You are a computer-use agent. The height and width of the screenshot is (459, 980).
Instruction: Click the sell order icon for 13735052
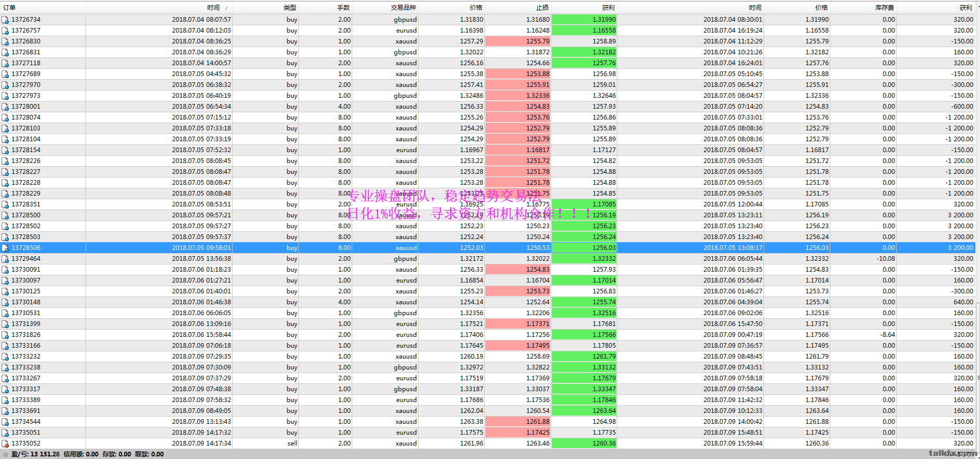click(x=5, y=443)
